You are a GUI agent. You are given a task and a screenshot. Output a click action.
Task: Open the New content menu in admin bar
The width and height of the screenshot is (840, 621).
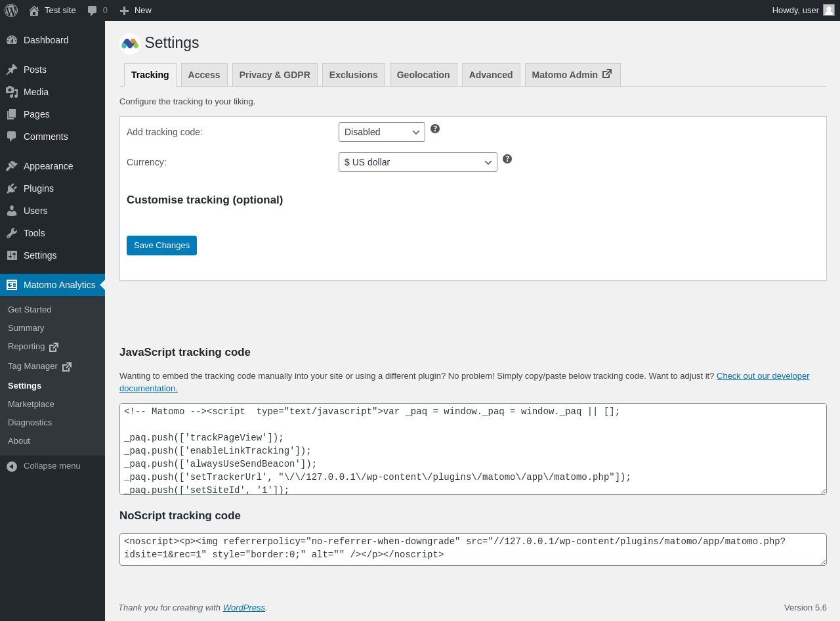pyautogui.click(x=136, y=11)
